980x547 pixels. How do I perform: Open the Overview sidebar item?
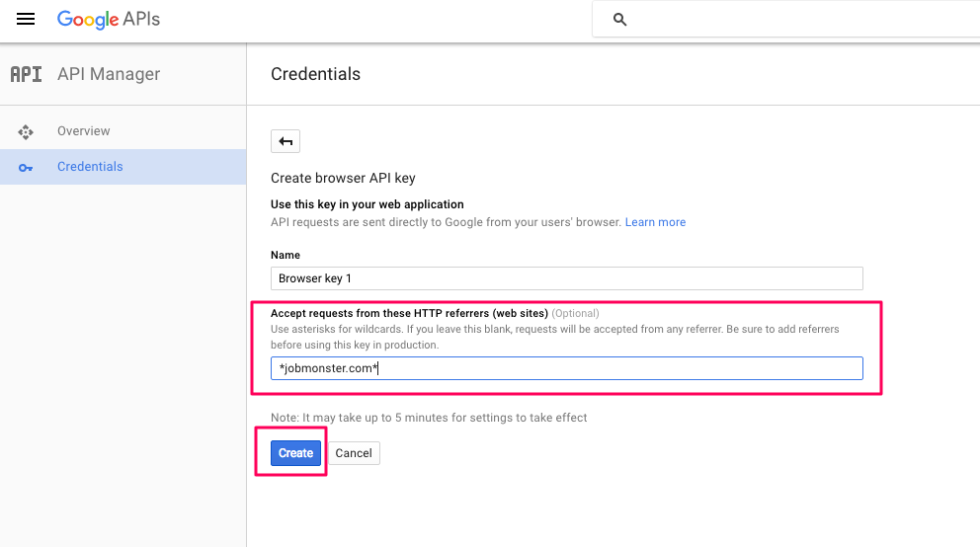123,131
